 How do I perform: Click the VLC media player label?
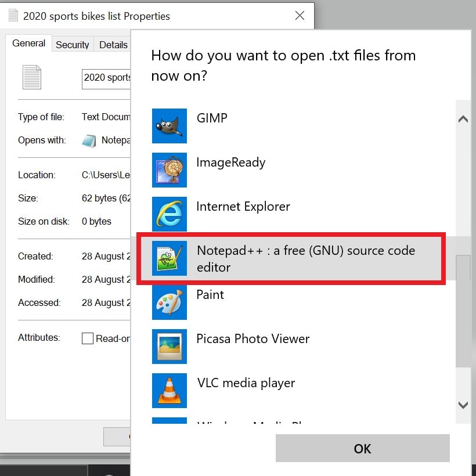(x=246, y=383)
